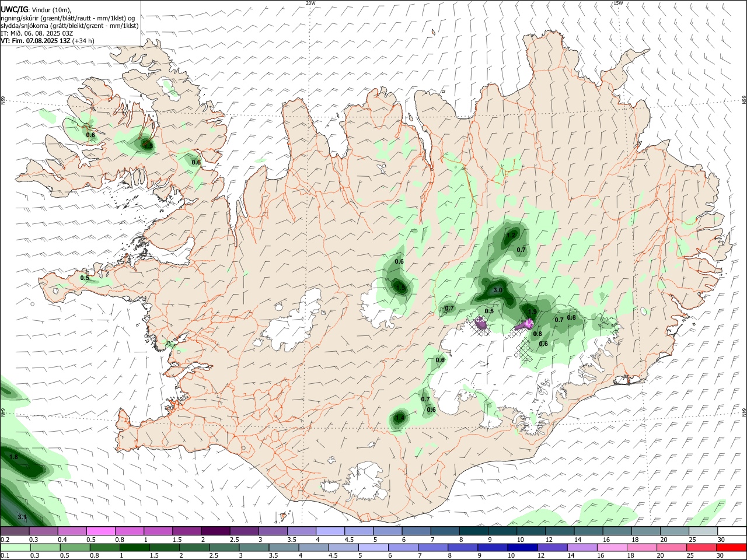Select the darkest green 1–1.5 swatch on lower scale
The width and height of the screenshot is (747, 560).
click(135, 547)
